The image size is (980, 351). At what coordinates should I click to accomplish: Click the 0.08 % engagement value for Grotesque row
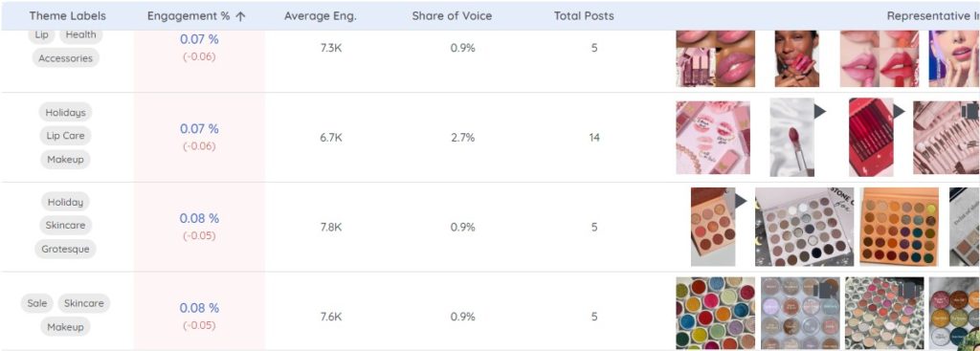(x=199, y=219)
